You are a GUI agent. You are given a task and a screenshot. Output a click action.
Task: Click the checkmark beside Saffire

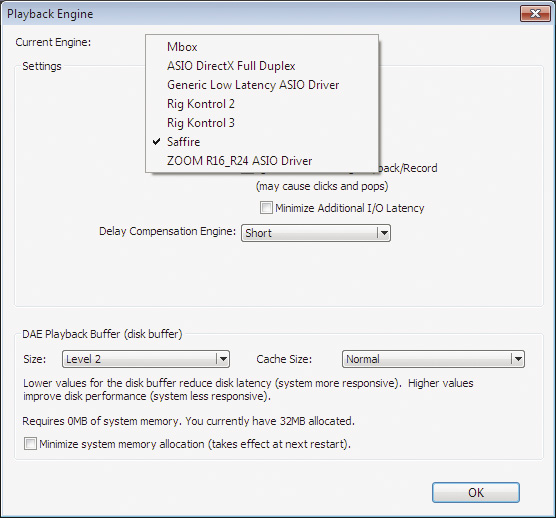156,142
